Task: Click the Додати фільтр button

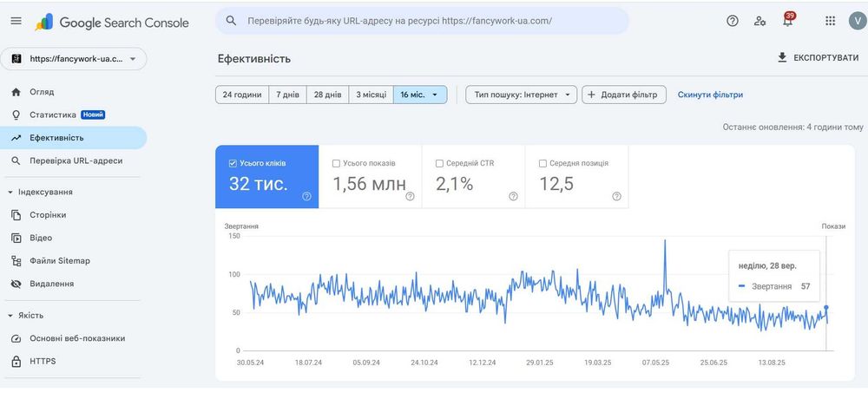Action: [x=624, y=95]
